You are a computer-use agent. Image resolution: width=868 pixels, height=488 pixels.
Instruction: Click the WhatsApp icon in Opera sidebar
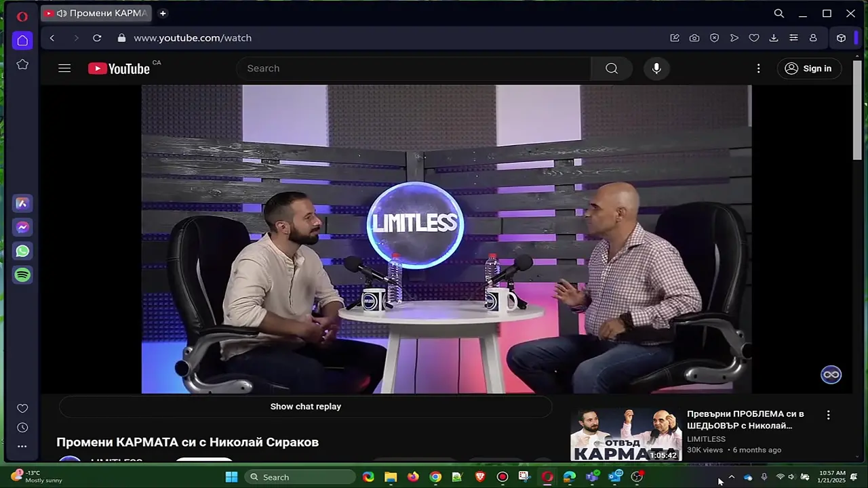click(x=22, y=251)
